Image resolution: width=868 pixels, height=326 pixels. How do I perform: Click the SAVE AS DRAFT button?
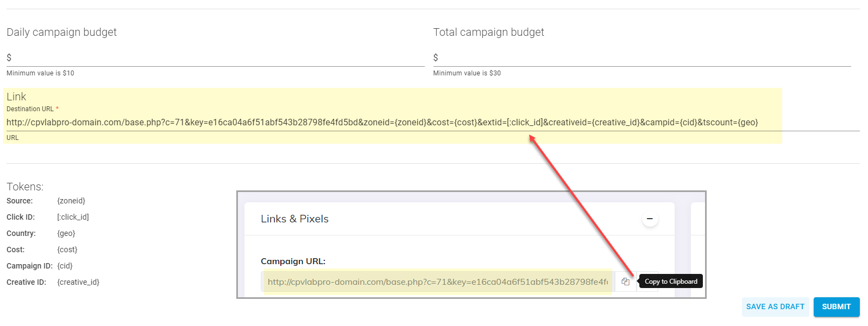point(775,306)
